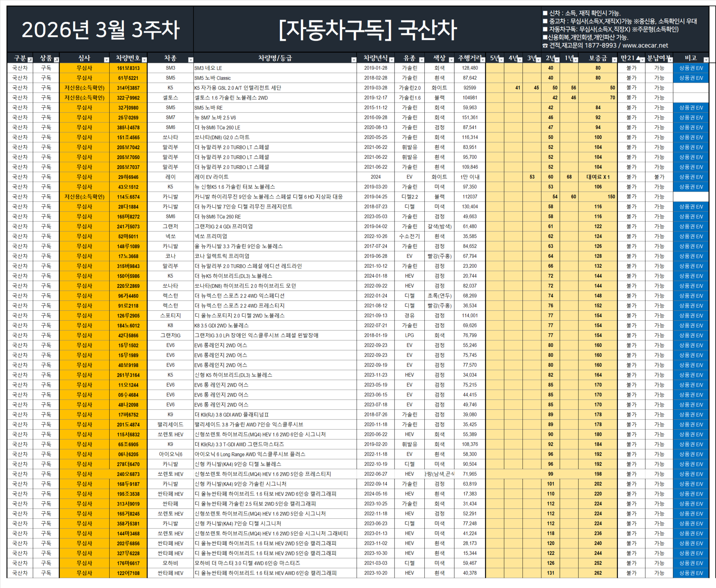Open the 유종 column filter arrow
The width and height of the screenshot is (716, 588).
pos(421,60)
